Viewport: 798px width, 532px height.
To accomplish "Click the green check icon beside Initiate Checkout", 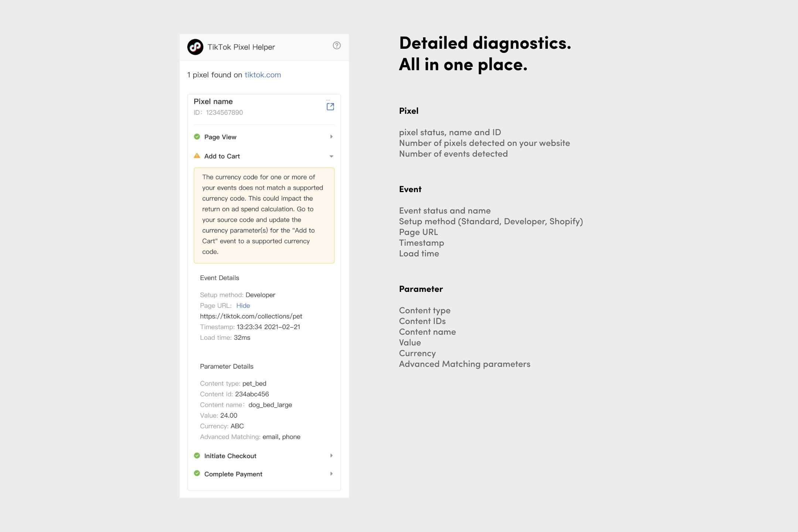I will point(197,456).
